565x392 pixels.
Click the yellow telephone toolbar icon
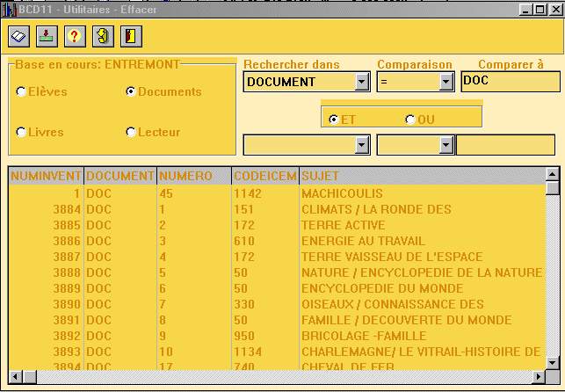pyautogui.click(x=104, y=36)
